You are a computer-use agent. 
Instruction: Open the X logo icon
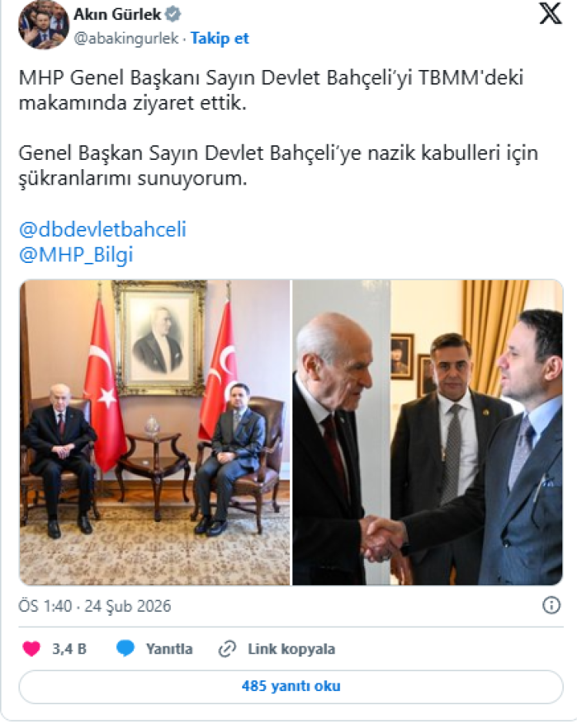(x=551, y=14)
